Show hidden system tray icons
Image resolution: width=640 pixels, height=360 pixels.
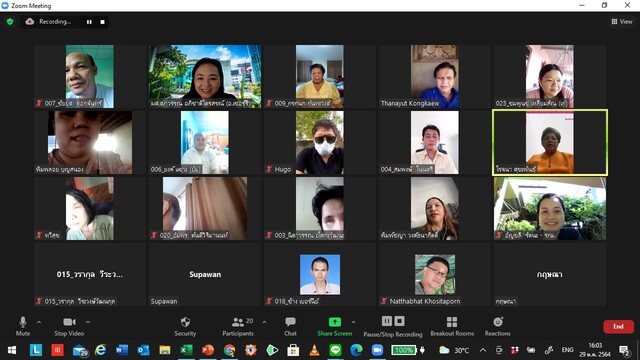[x=483, y=350]
